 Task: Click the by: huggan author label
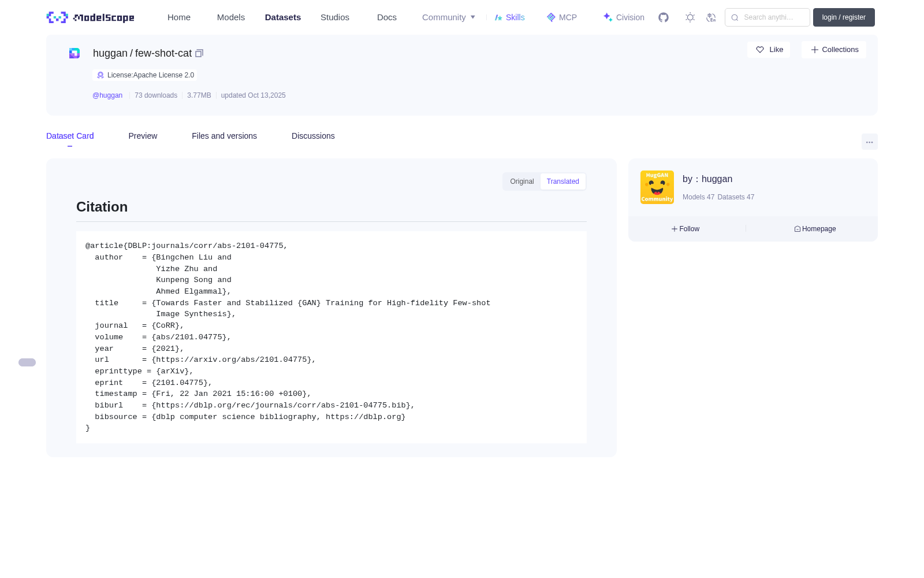tap(707, 179)
